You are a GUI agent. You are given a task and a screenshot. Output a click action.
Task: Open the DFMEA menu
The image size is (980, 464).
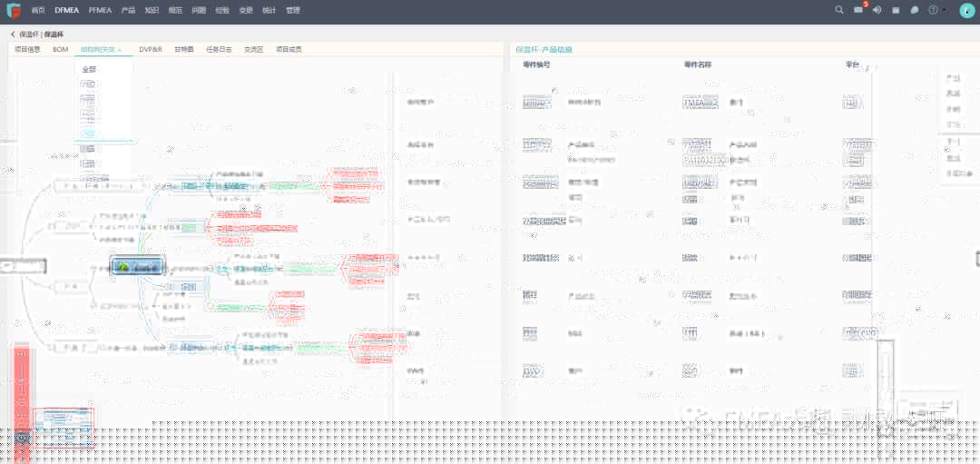pyautogui.click(x=67, y=11)
